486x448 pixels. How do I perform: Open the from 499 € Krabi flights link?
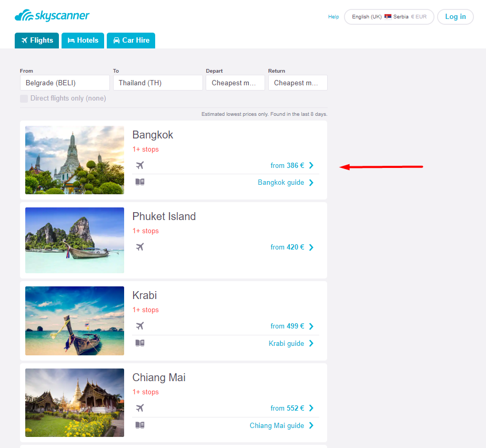pos(287,326)
